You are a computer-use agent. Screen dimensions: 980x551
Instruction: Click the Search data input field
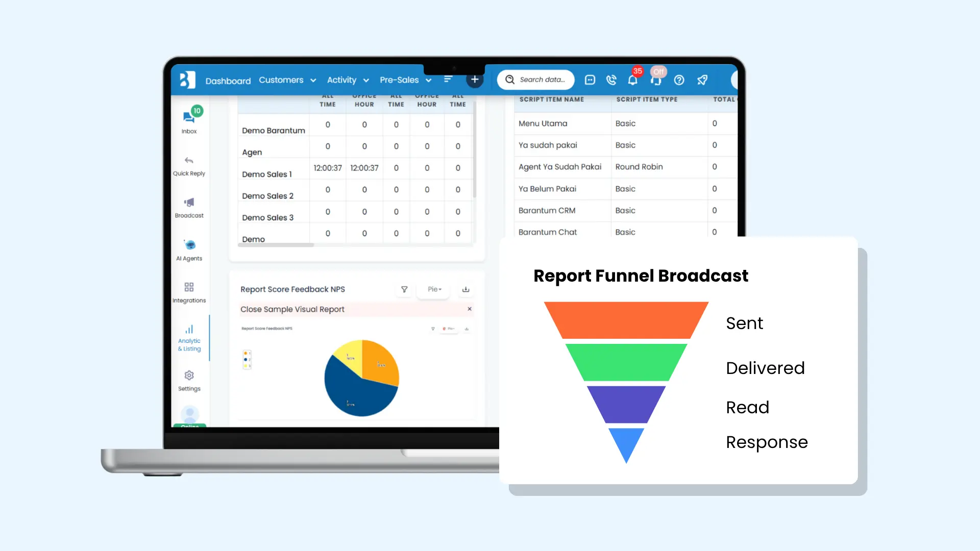542,80
